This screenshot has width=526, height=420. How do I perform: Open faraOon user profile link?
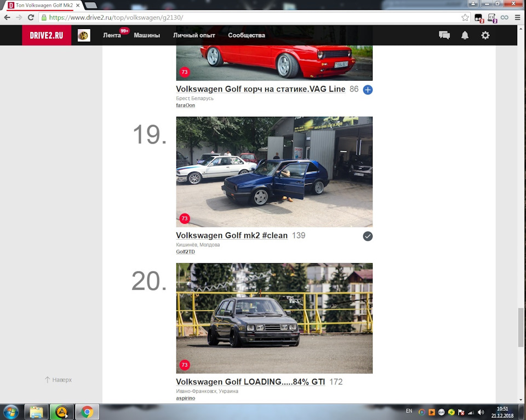click(x=186, y=105)
